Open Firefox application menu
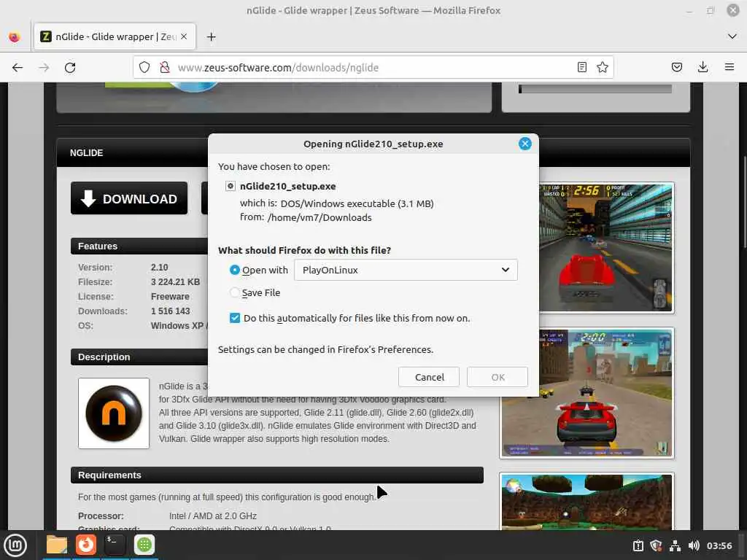 (x=729, y=68)
